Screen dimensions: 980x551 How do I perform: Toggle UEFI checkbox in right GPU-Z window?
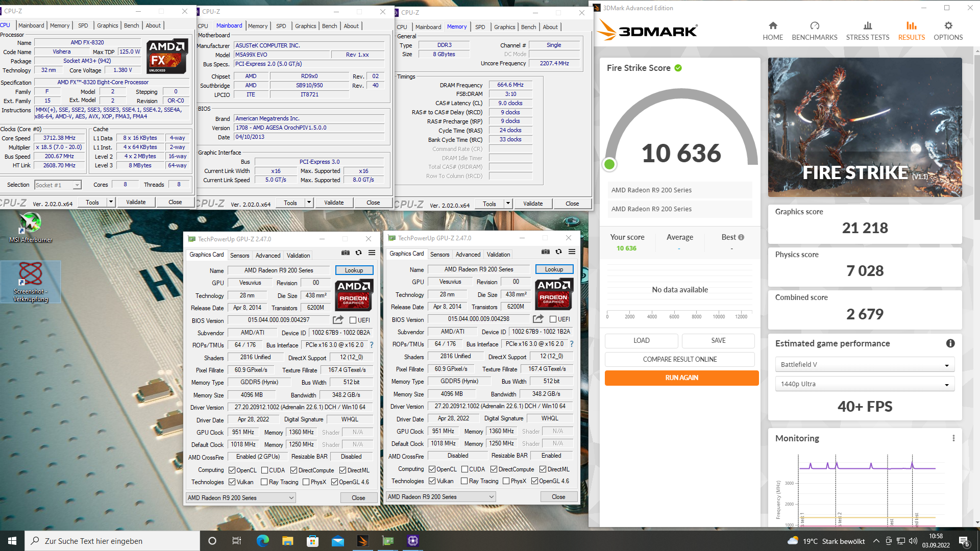click(553, 319)
